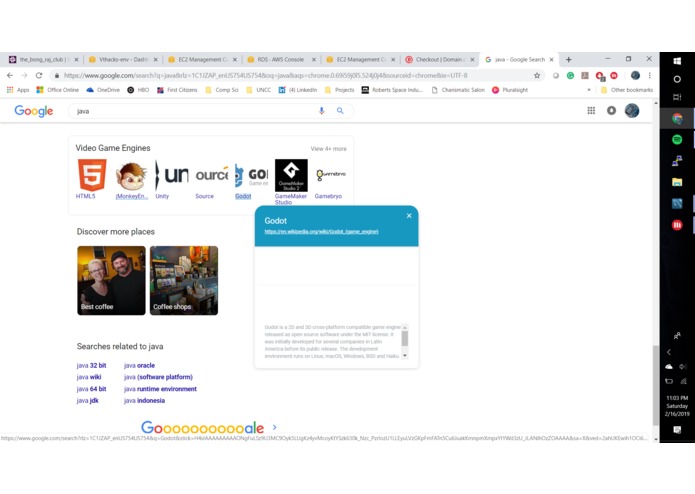The height and width of the screenshot is (494, 695).
Task: Click View 4+ more
Action: 328,149
